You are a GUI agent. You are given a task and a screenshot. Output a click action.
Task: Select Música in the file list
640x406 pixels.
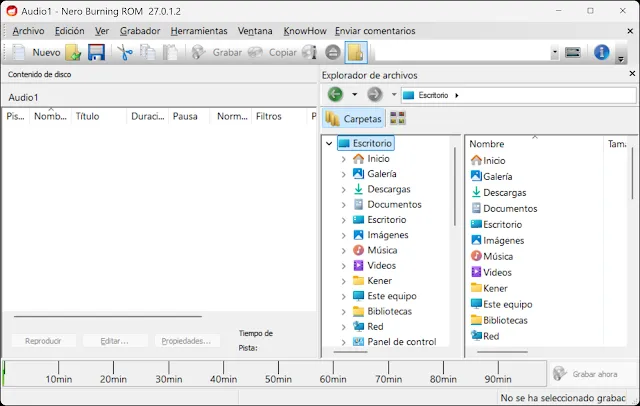click(497, 256)
